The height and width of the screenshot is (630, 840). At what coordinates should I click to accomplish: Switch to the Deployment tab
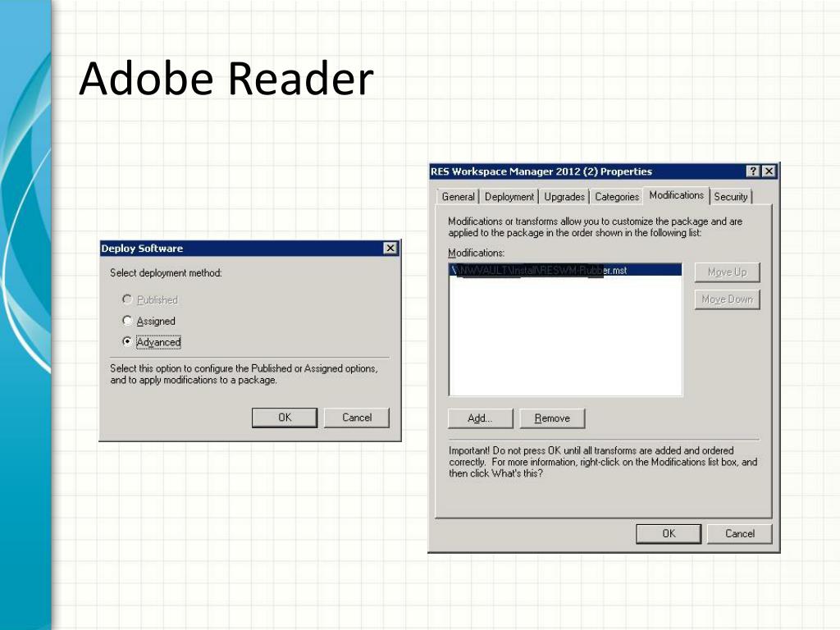(x=509, y=197)
